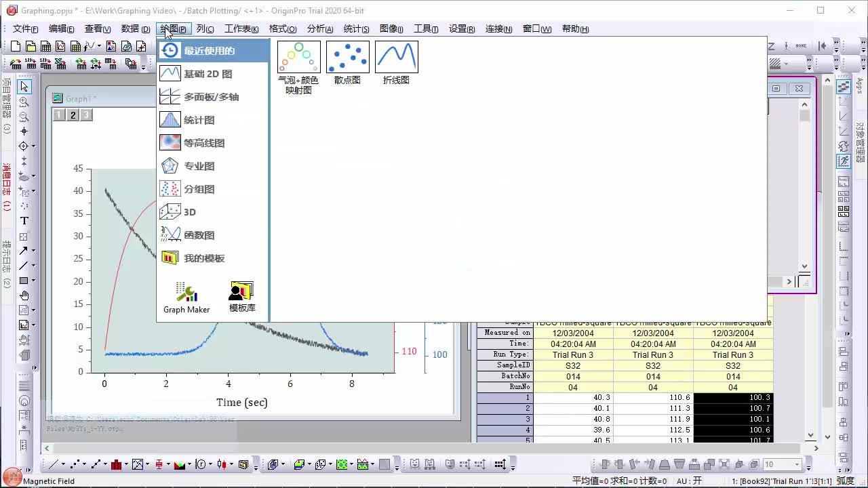This screenshot has height=488, width=868.
Task: Click the new graph window icon
Action: pos(60,46)
